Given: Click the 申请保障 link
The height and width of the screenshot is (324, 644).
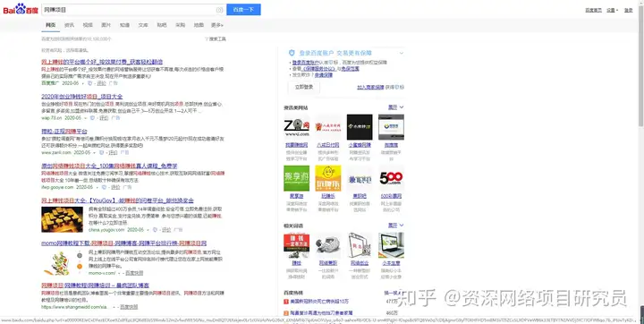Looking at the screenshot, I should pyautogui.click(x=324, y=75).
